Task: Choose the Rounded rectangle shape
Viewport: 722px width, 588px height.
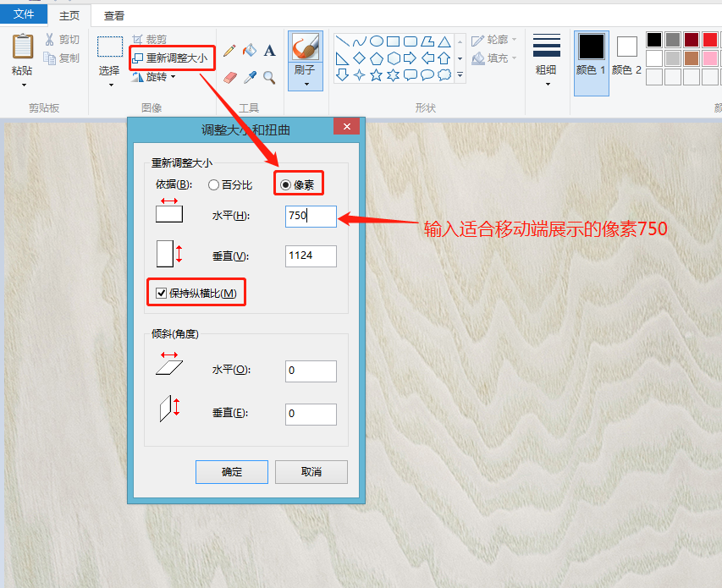Action: pyautogui.click(x=411, y=41)
